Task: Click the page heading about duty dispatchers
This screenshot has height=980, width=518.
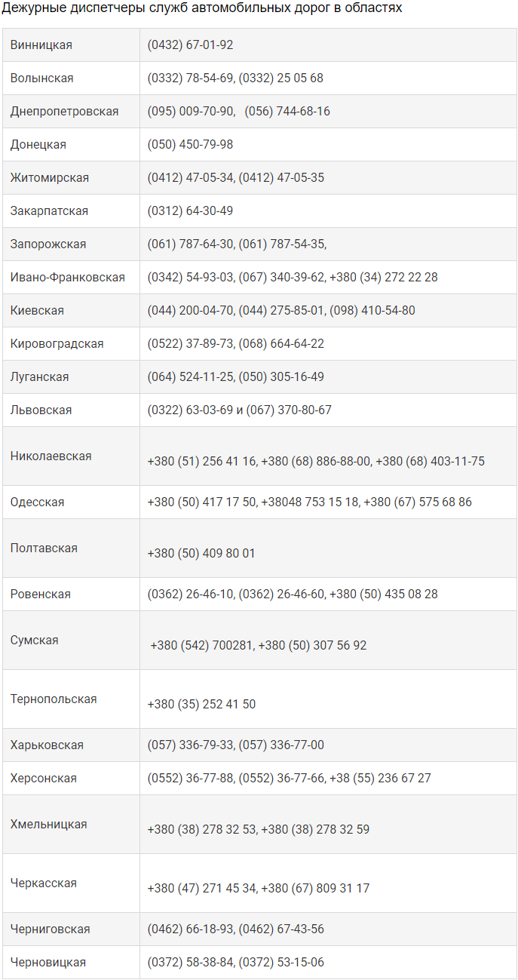Action: point(202,8)
